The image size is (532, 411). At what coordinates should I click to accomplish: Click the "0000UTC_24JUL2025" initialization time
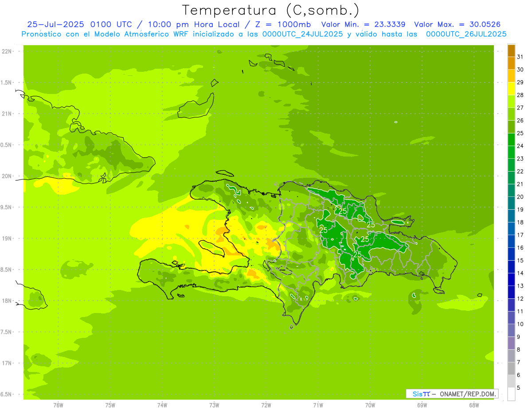(303, 34)
